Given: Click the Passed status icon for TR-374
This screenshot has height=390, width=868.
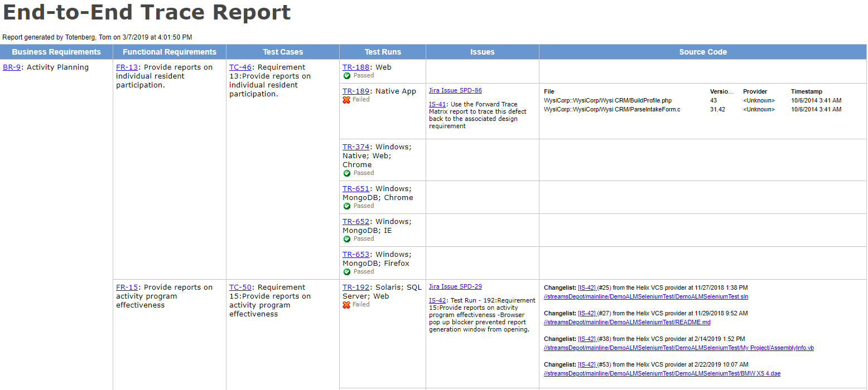Looking at the screenshot, I should coord(347,173).
